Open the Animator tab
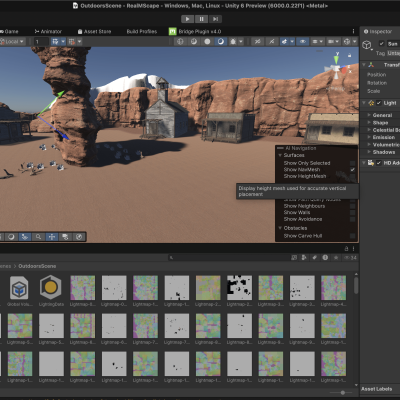The image size is (400, 400). pos(48,32)
